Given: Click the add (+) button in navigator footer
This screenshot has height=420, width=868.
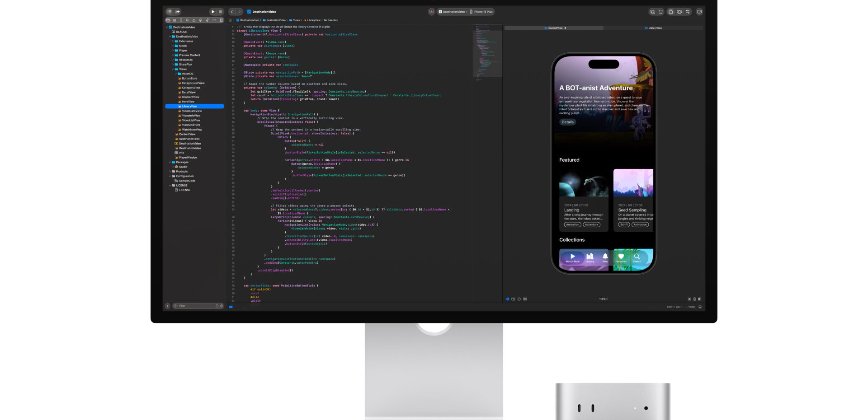Looking at the screenshot, I should click(167, 306).
